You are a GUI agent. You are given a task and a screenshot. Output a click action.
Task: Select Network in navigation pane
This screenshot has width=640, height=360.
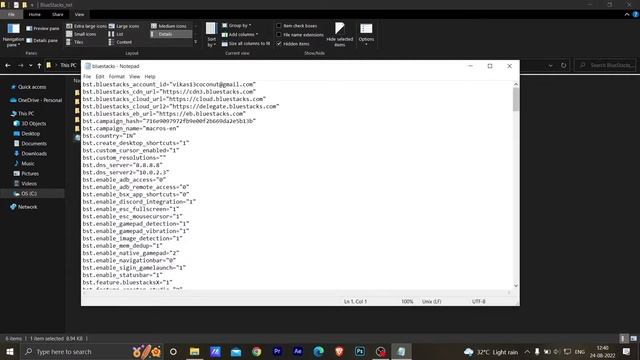[x=24, y=207]
